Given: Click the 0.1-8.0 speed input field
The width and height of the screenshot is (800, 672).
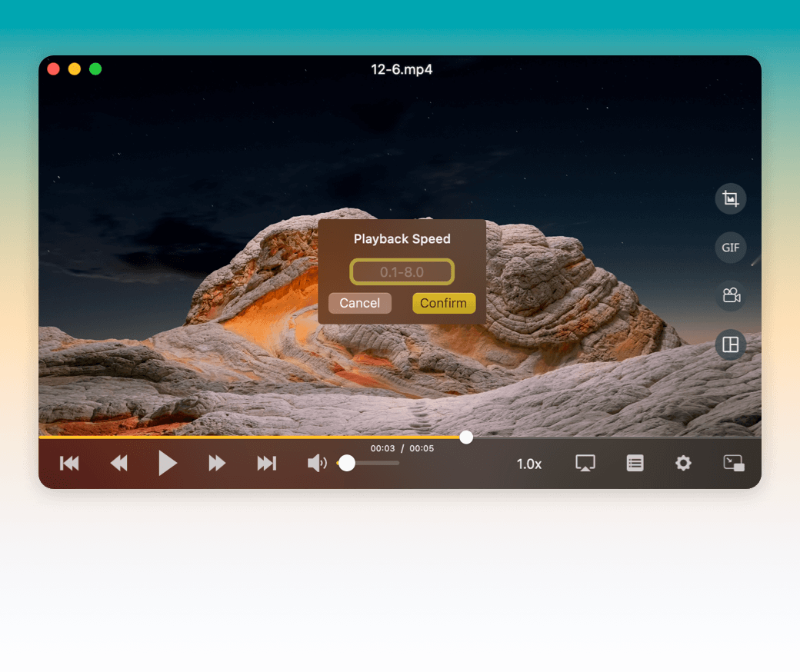Looking at the screenshot, I should click(402, 272).
